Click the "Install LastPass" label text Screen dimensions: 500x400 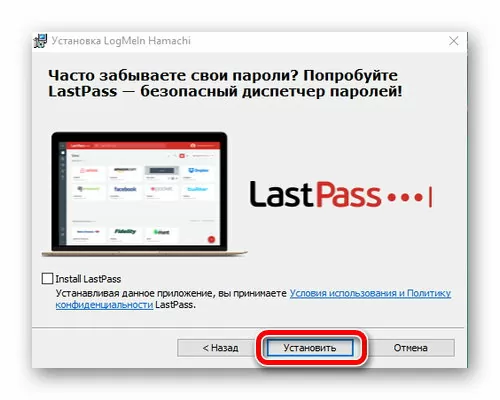coord(88,279)
